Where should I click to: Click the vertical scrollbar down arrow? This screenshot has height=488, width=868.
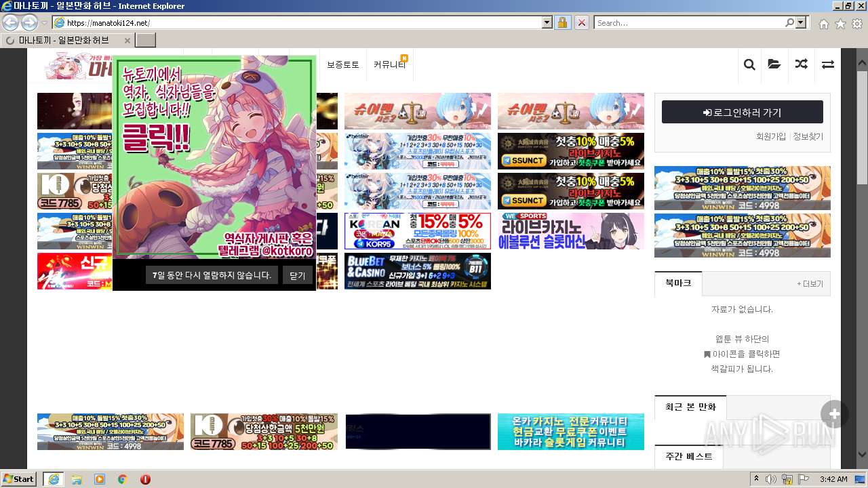tap(862, 454)
